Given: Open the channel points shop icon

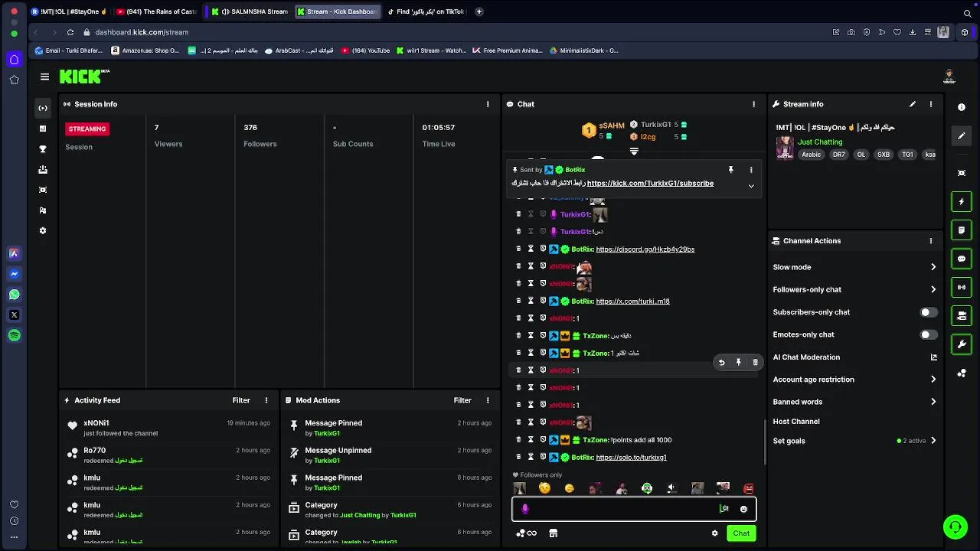Looking at the screenshot, I should 554,533.
